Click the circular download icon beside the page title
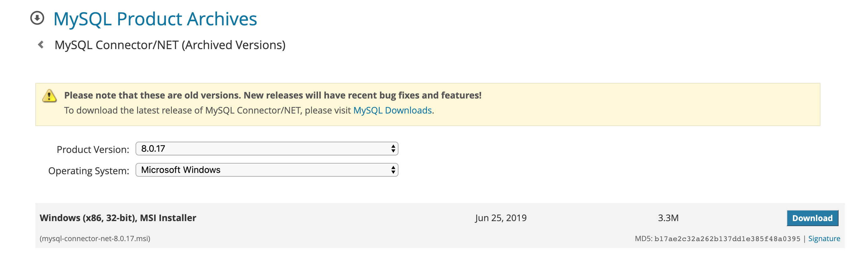Image resolution: width=868 pixels, height=253 pixels. (37, 18)
